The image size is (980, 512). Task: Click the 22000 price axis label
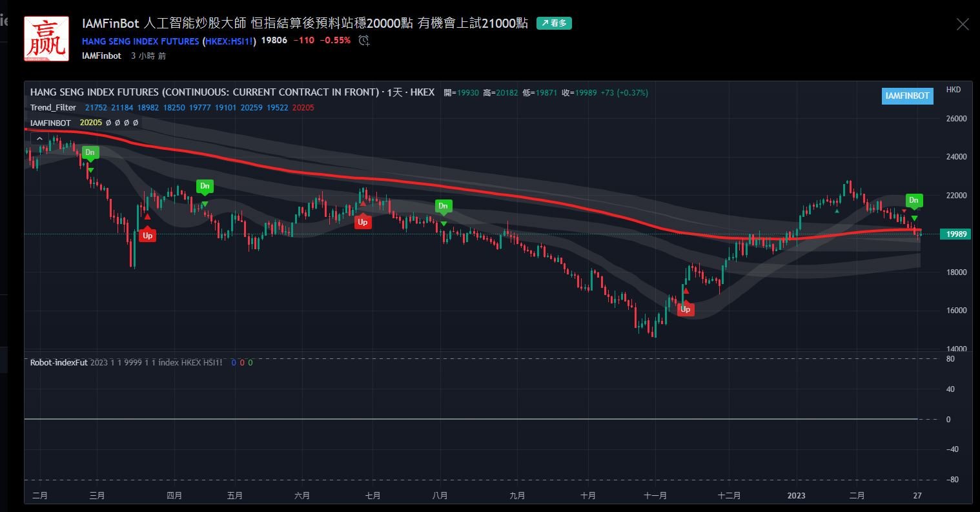[956, 196]
